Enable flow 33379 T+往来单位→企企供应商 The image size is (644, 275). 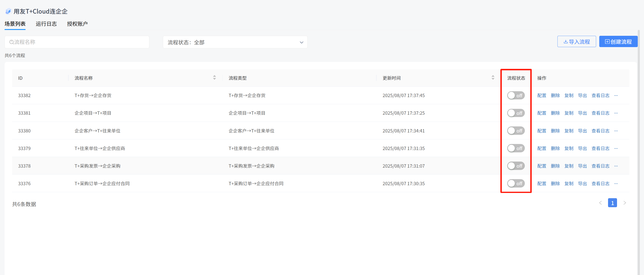pyautogui.click(x=516, y=148)
